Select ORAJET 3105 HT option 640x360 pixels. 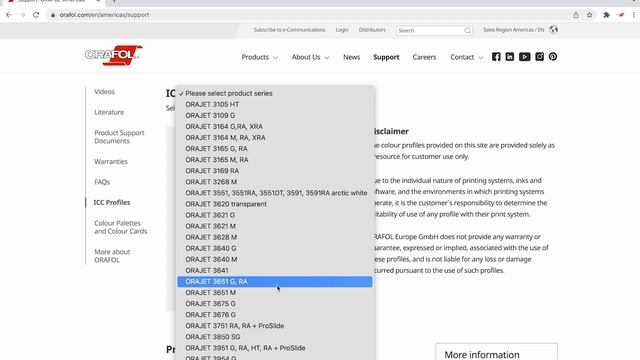pos(275,104)
